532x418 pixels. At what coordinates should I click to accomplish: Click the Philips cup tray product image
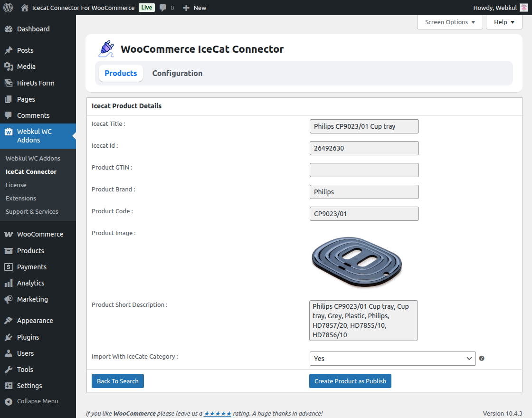(356, 261)
